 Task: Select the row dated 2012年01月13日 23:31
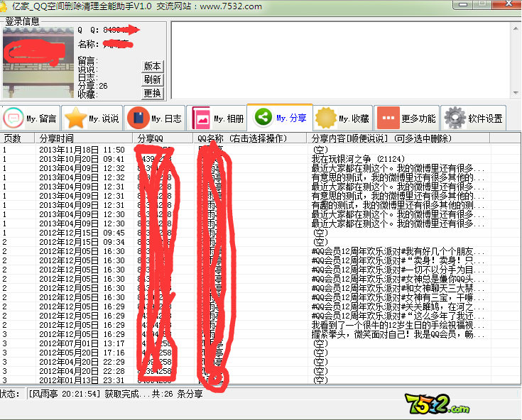[261, 380]
